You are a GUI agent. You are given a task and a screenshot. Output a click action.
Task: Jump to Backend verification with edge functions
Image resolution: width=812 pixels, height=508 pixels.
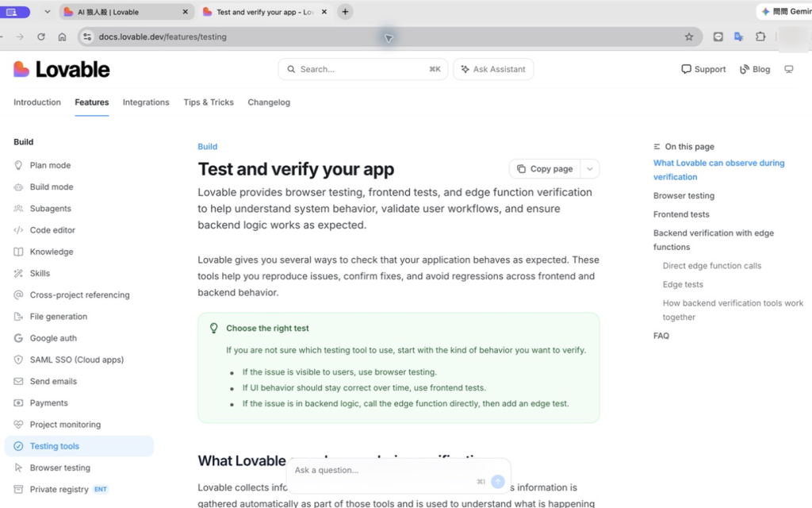[713, 240]
